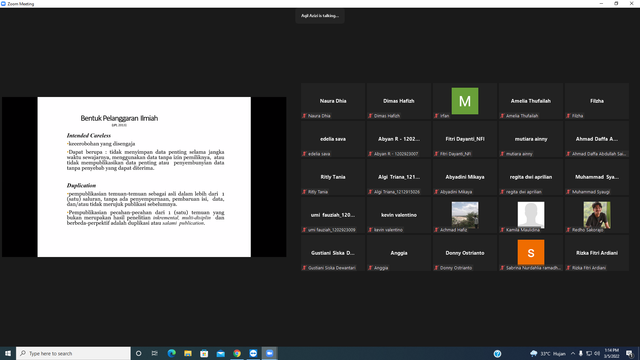The height and width of the screenshot is (360, 640).
Task: Select the Abyan R - 1202... participant tile
Action: pos(399,139)
